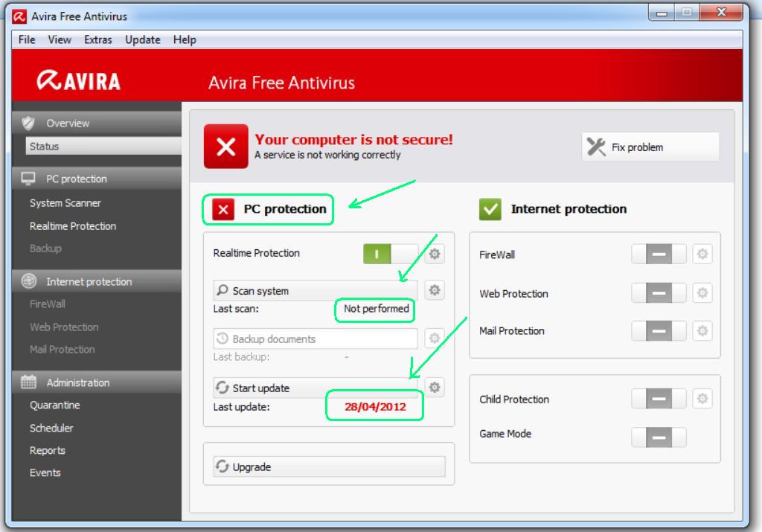Toggle the Mail Protection switch
This screenshot has width=762, height=532.
click(659, 331)
